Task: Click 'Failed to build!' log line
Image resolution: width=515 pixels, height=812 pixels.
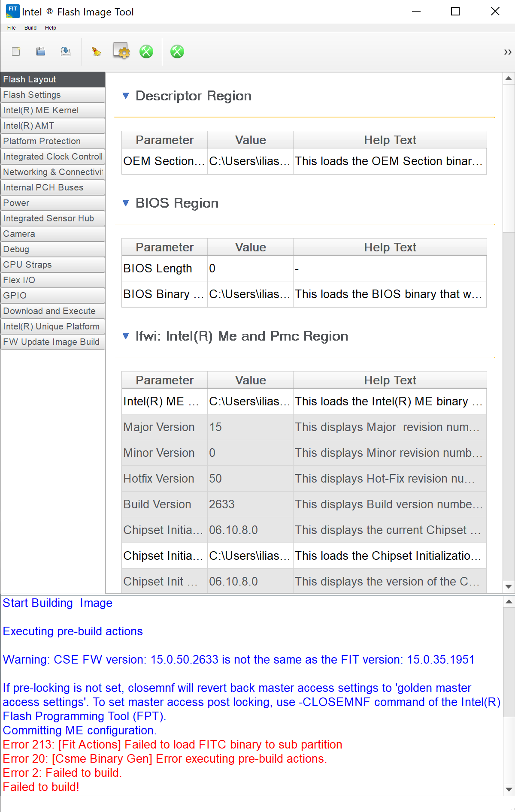Action: 41,787
